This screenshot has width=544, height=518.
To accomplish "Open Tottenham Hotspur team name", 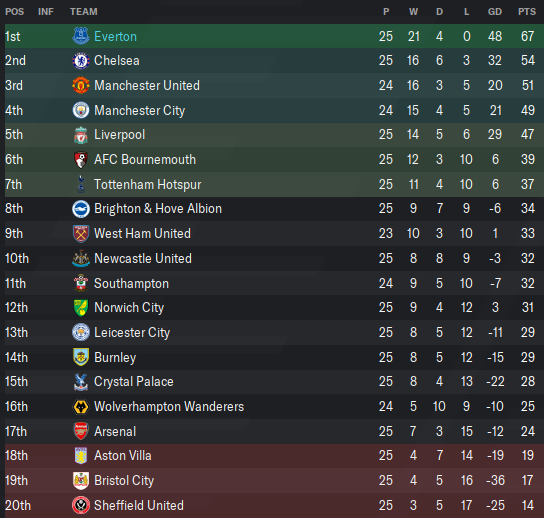I will [147, 185].
